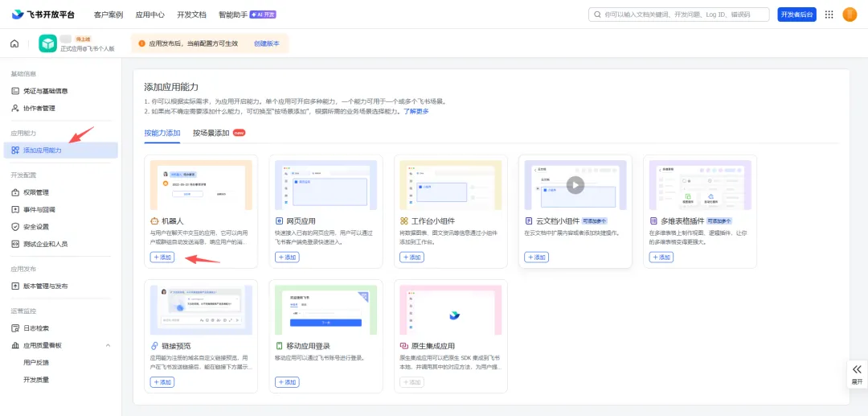Click the orange user avatar
This screenshot has height=416, width=868.
(850, 14)
